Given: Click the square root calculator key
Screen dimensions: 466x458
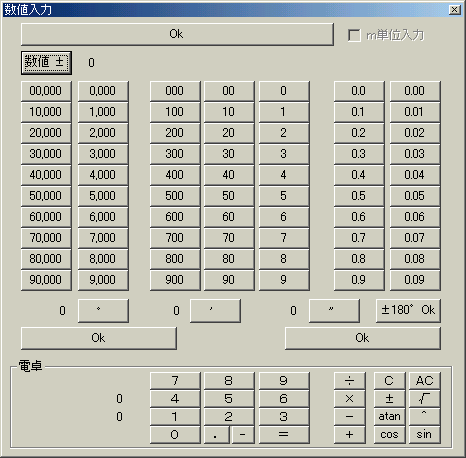Looking at the screenshot, I should coord(425,399).
